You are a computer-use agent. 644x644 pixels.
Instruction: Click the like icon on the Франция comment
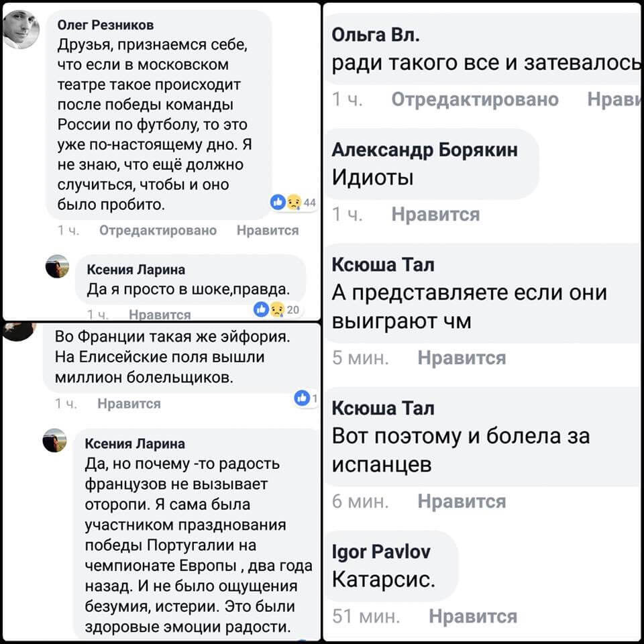(301, 398)
